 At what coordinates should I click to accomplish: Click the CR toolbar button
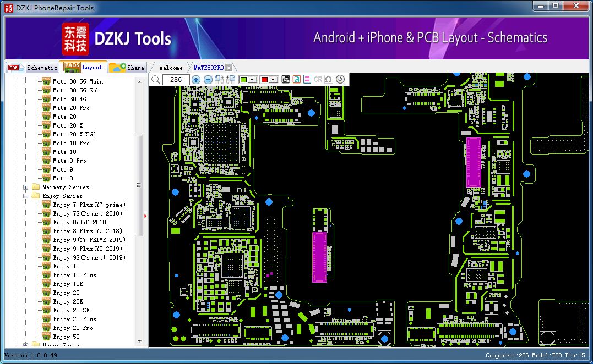coord(318,79)
